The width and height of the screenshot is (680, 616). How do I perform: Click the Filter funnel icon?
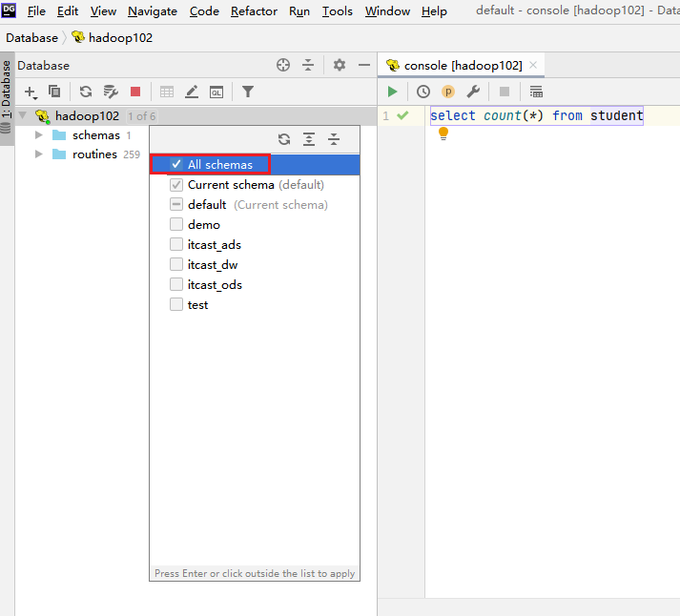[x=248, y=92]
